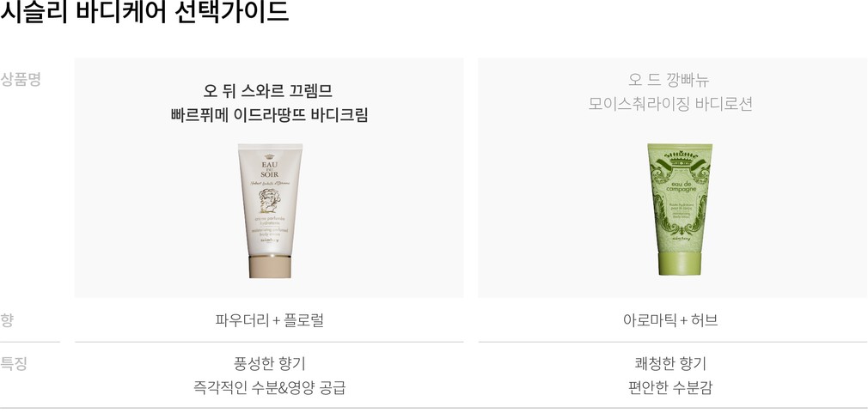Click 즉각적인 수분&영양 공급 text
The width and height of the screenshot is (868, 413).
tap(270, 387)
